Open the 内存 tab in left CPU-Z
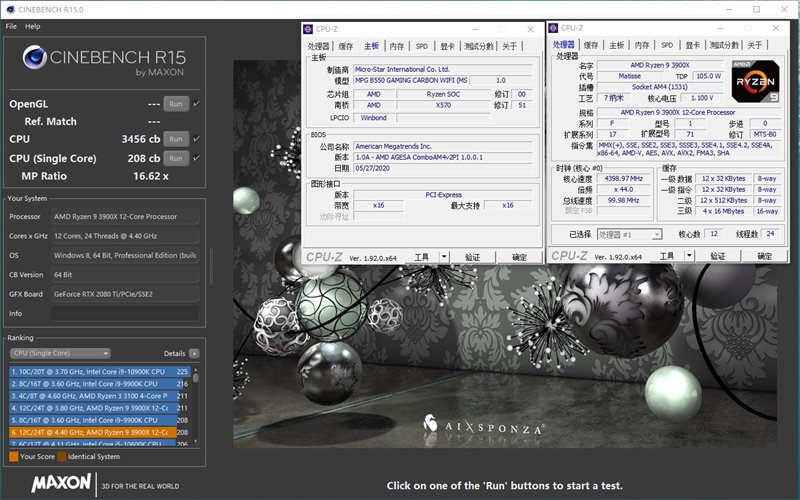Image resolution: width=800 pixels, height=500 pixels. pyautogui.click(x=396, y=46)
